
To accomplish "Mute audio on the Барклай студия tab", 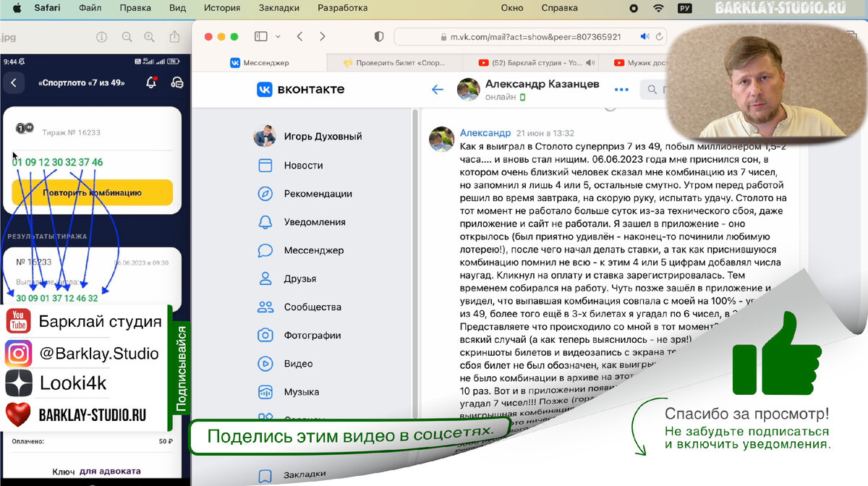I will (x=591, y=63).
